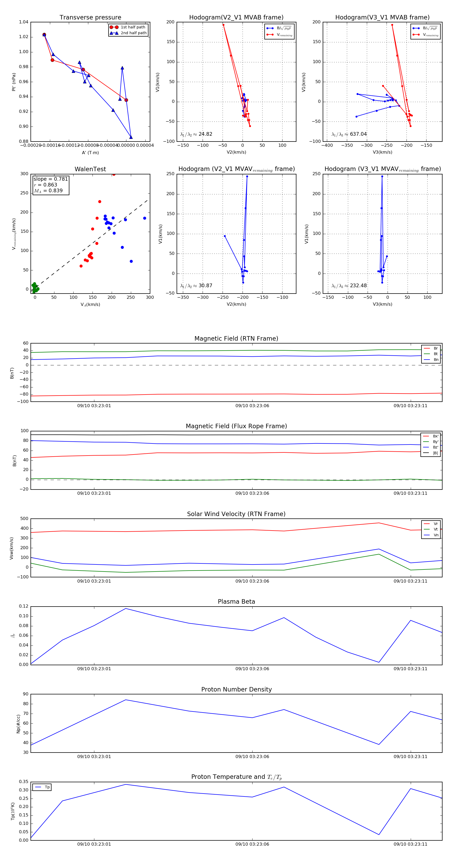Click the "V_A(km/s)" x-axis label in WalenTest
This screenshot has height=868, width=473.
pos(90,305)
